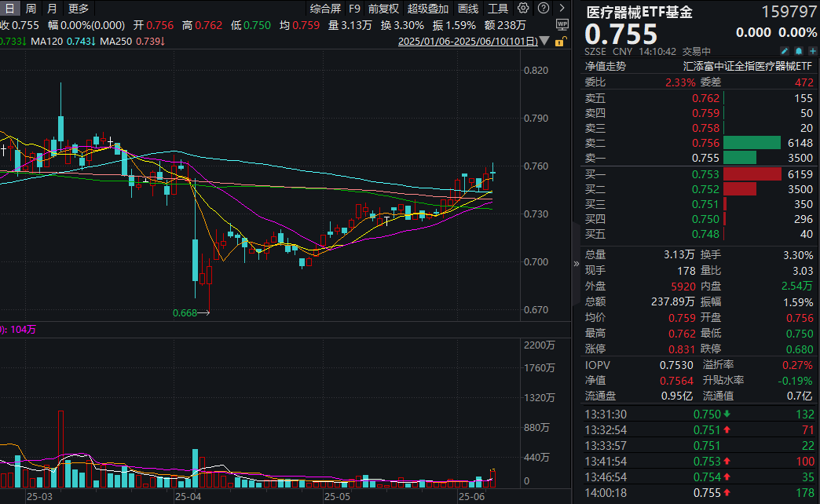Image resolution: width=820 pixels, height=504 pixels.
Task: Open the 工具 tools menu
Action: tap(498, 9)
